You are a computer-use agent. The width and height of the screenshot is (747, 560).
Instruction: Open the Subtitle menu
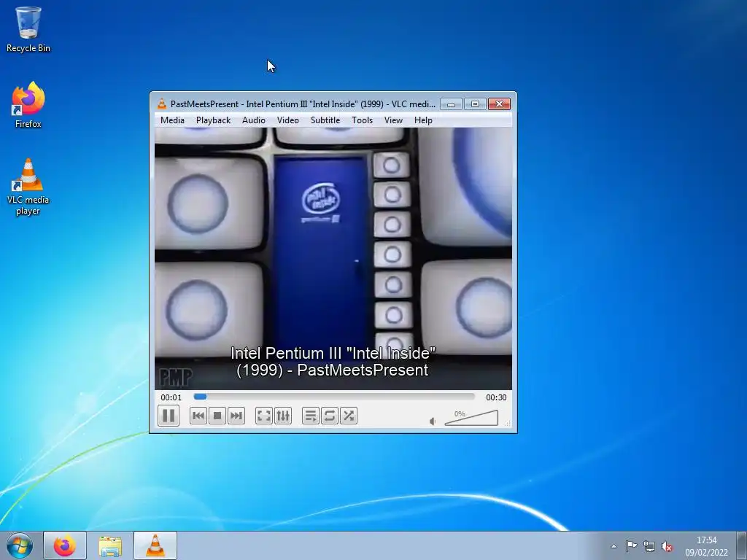[x=325, y=120]
